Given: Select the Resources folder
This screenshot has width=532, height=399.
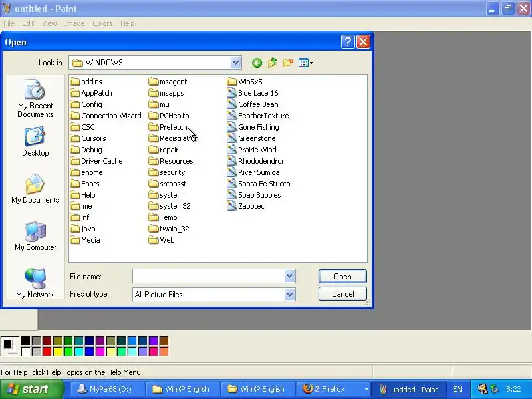Looking at the screenshot, I should coord(171,161).
